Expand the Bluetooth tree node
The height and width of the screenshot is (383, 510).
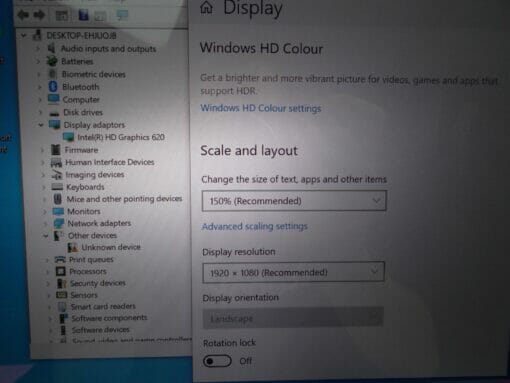point(40,87)
